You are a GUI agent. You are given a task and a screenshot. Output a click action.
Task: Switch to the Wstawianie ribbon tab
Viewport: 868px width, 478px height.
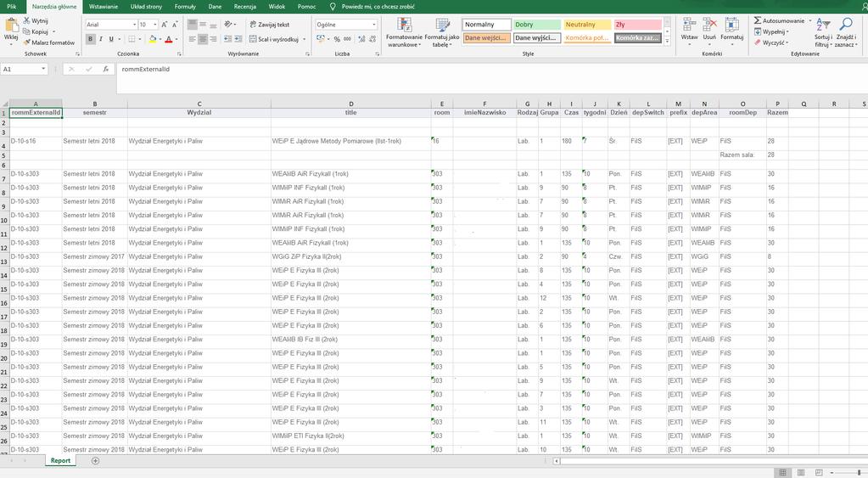point(104,7)
